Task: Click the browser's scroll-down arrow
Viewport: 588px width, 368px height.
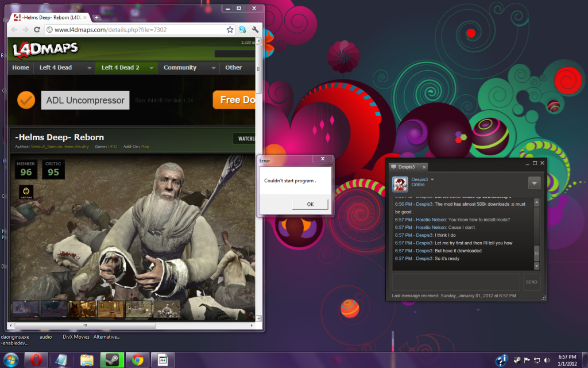Action: click(x=258, y=319)
